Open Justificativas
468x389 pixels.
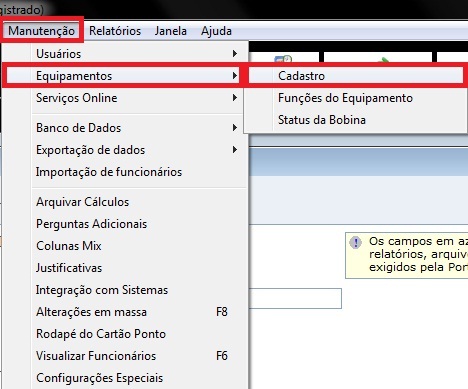[x=125, y=268]
